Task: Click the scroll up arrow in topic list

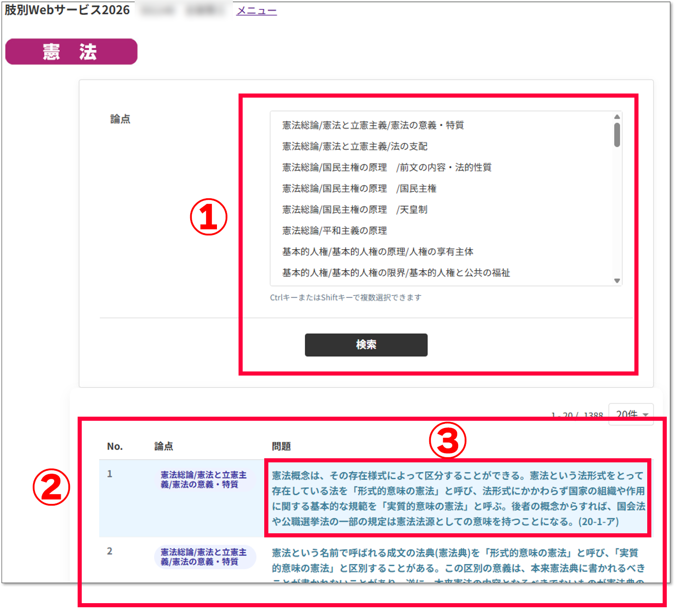Action: (617, 117)
